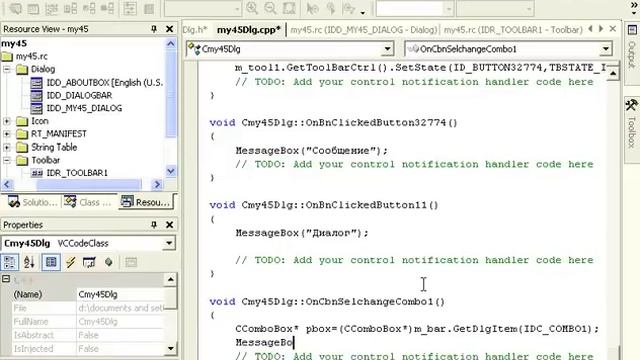Click the zoom-in magnifier toolbar icon
This screenshot has width=640, height=360.
[252, 8]
